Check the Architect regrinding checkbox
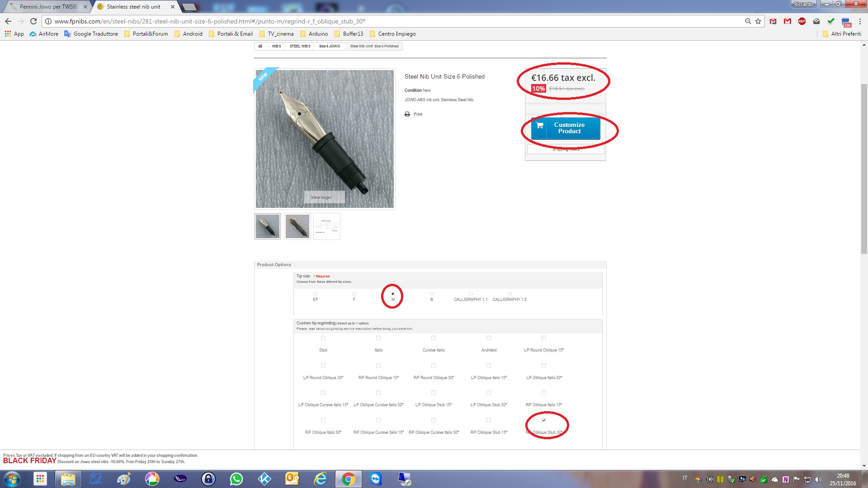The width and height of the screenshot is (868, 488). tap(489, 338)
